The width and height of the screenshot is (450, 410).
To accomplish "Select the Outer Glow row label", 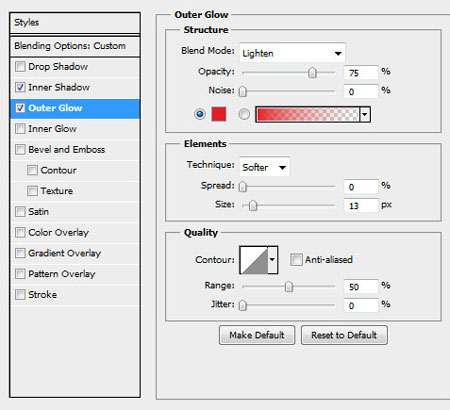I will click(55, 108).
